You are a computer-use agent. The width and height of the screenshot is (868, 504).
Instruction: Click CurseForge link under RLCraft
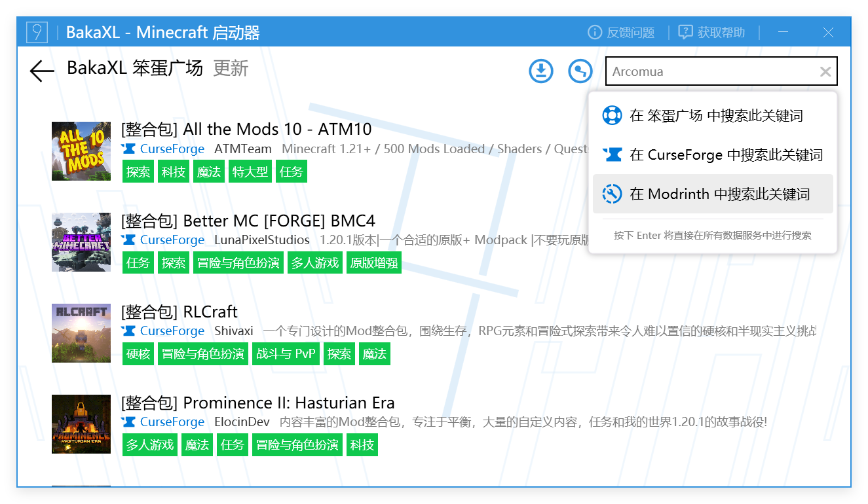pos(172,331)
